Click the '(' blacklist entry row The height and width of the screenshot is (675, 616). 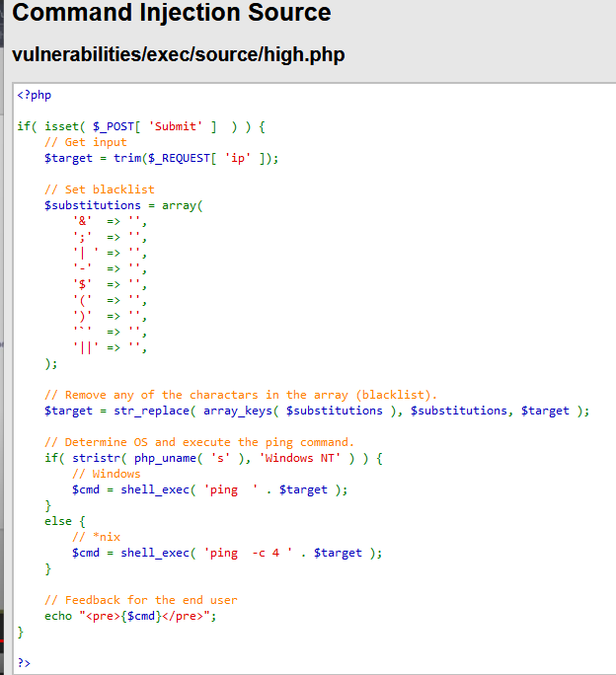pos(110,300)
